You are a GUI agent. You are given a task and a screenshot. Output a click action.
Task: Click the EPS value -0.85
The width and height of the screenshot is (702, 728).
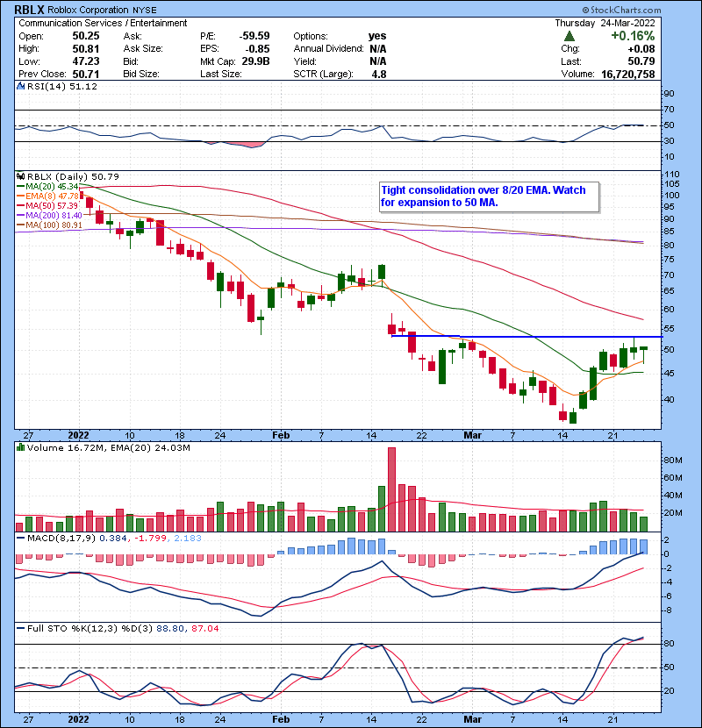[257, 49]
